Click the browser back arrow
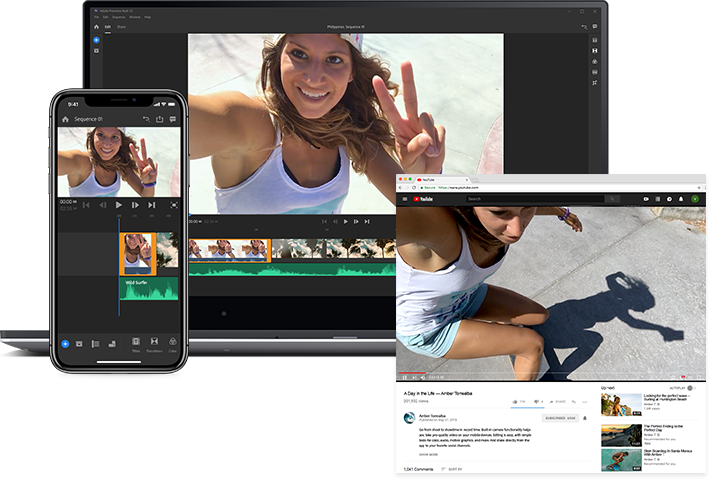The width and height of the screenshot is (710, 480). [400, 187]
